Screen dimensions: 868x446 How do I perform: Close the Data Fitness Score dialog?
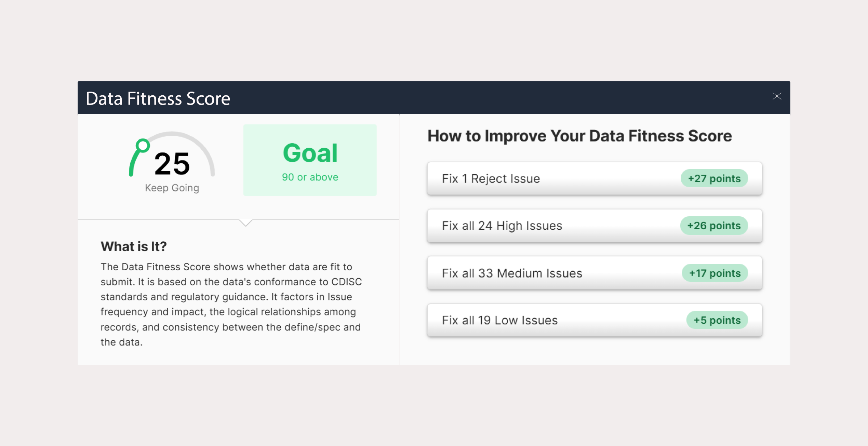click(x=777, y=96)
